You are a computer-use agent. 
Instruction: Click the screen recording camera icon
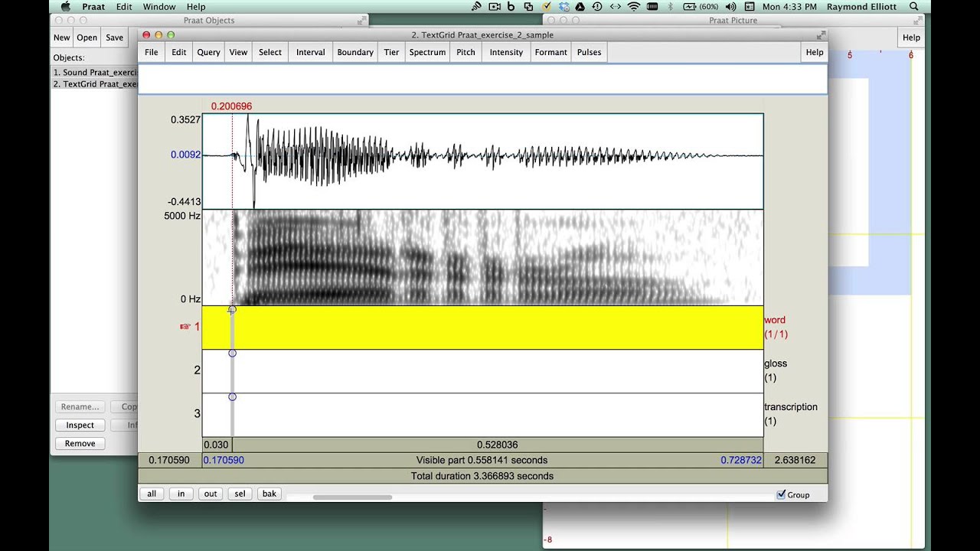pyautogui.click(x=495, y=7)
